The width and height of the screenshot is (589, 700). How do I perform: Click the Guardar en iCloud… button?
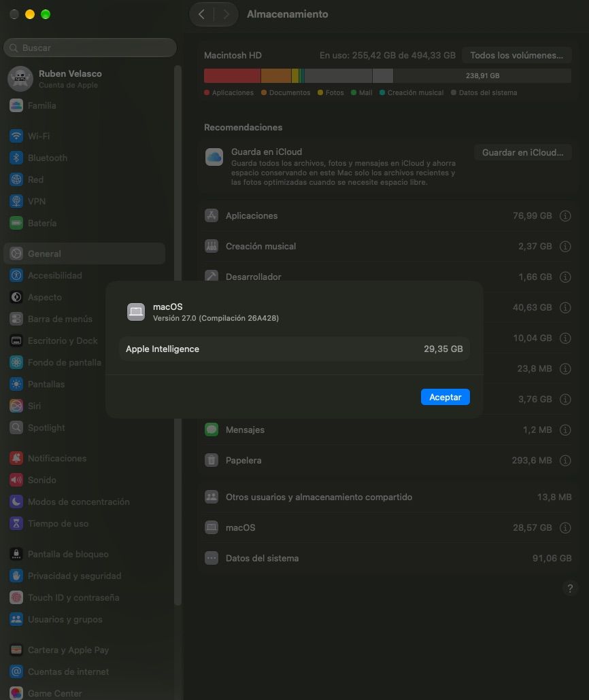pyautogui.click(x=523, y=153)
